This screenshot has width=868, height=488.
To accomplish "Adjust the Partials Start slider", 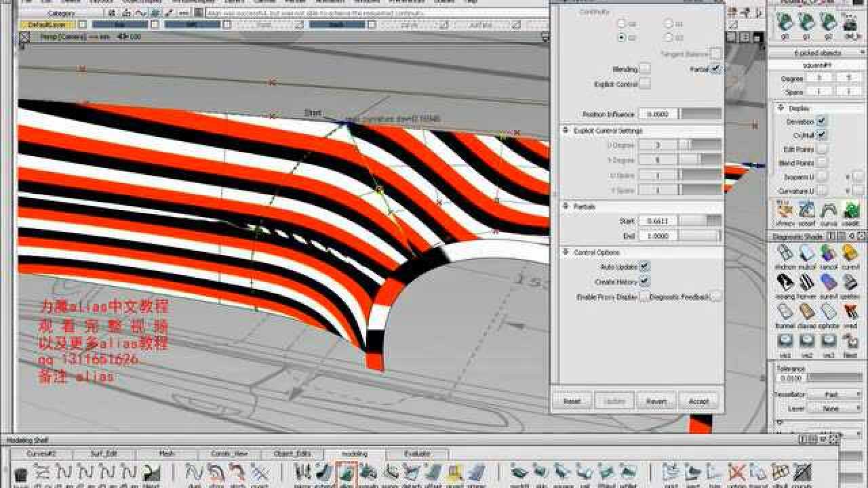I will tap(701, 221).
